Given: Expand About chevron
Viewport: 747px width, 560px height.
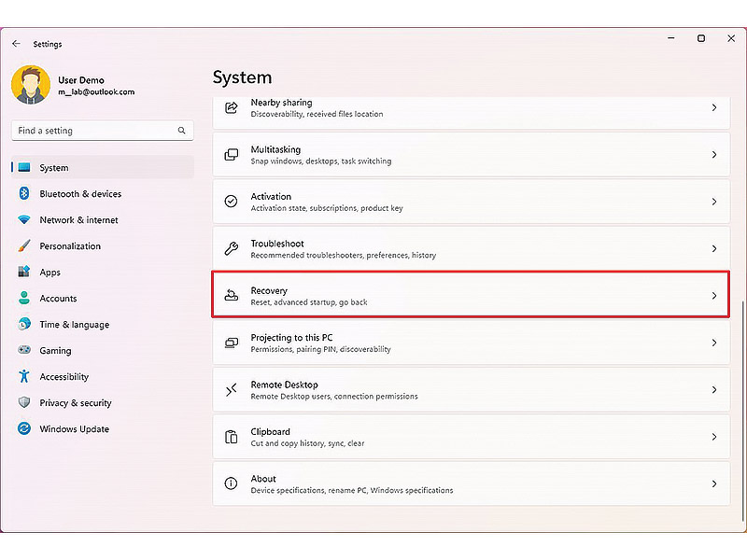Looking at the screenshot, I should click(714, 483).
